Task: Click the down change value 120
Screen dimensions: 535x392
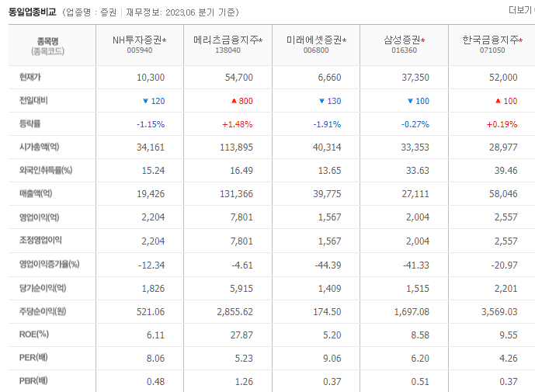Action: point(158,101)
